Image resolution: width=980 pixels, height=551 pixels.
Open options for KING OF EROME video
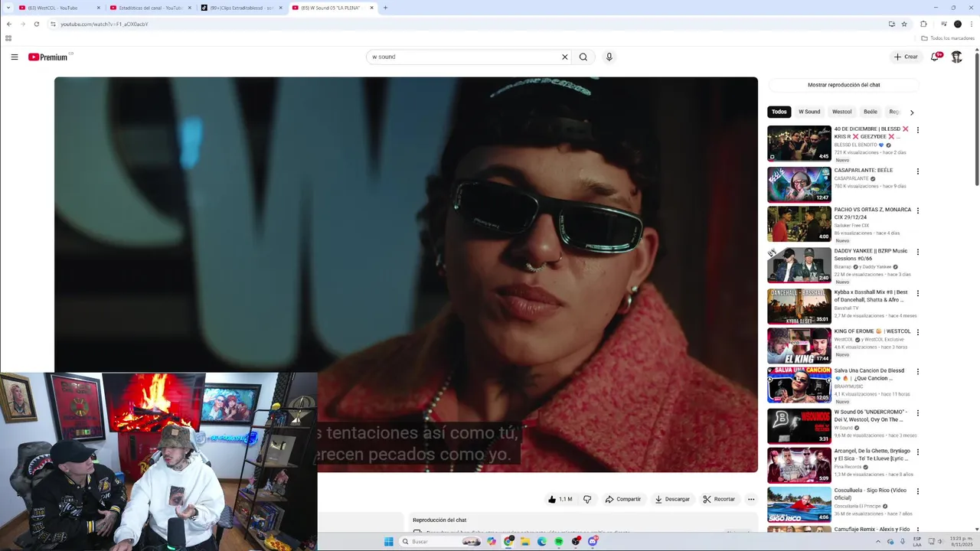(x=917, y=332)
